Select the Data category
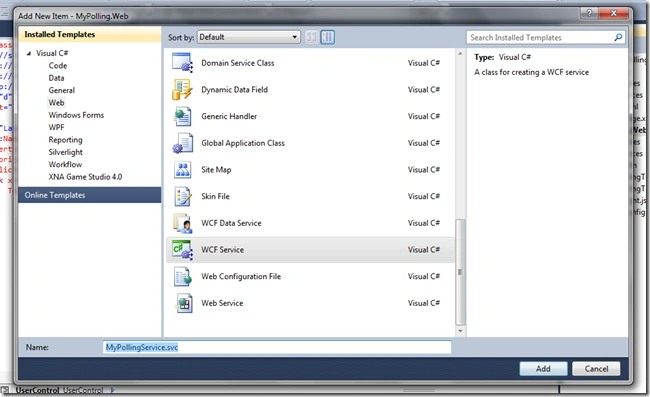The height and width of the screenshot is (397, 650). [56, 78]
